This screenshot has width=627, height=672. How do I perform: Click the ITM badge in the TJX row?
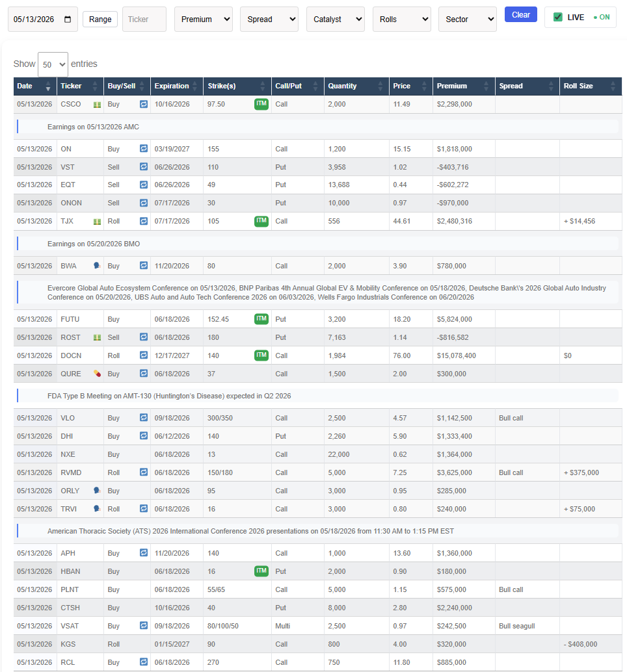coord(261,221)
